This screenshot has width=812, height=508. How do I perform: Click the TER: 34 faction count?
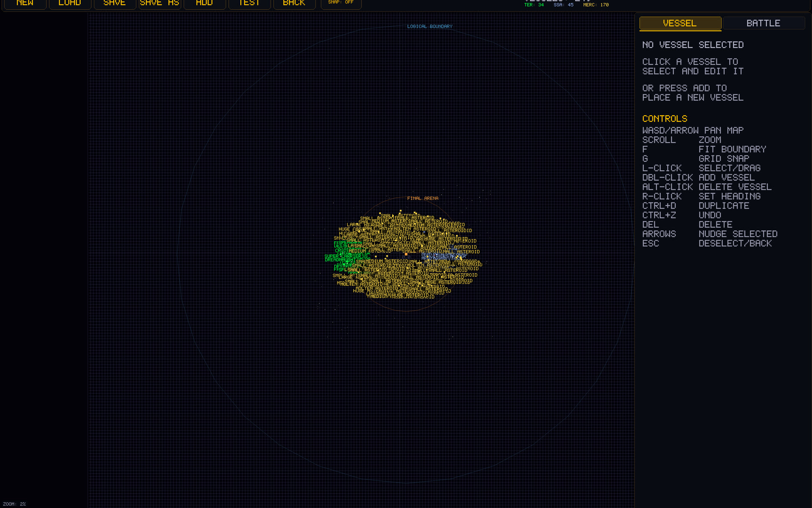pos(534,5)
